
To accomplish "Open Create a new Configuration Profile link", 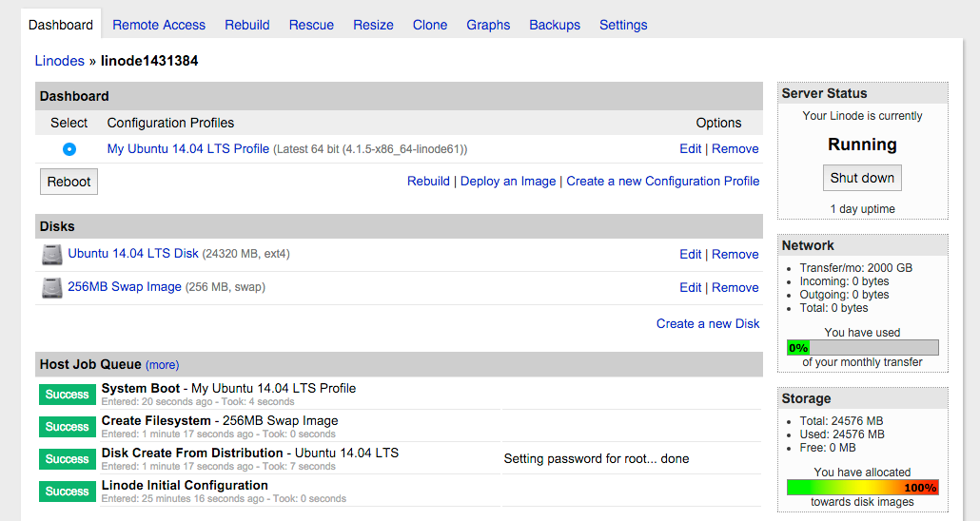I will click(662, 181).
